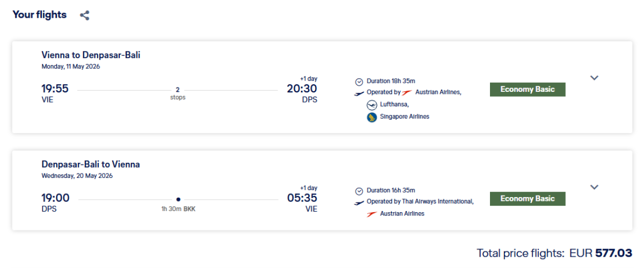Expand the Vienna to Denpasar-Bali flight details
The image size is (644, 268).
(594, 78)
